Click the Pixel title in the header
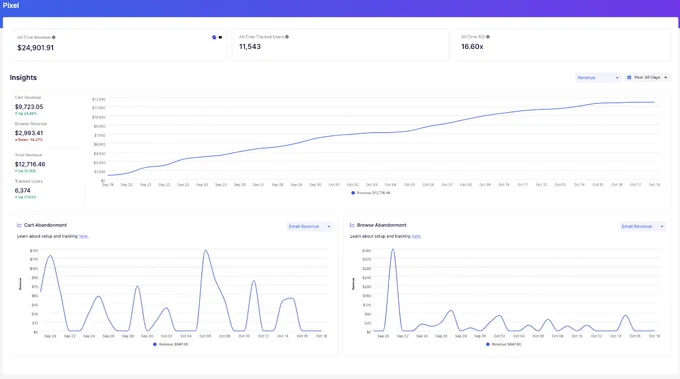The width and height of the screenshot is (680, 379). [x=11, y=6]
